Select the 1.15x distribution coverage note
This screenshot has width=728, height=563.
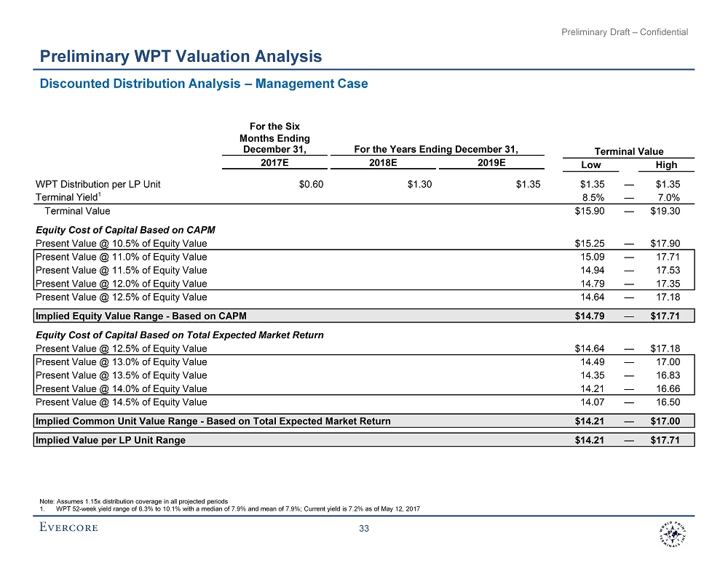click(x=134, y=502)
